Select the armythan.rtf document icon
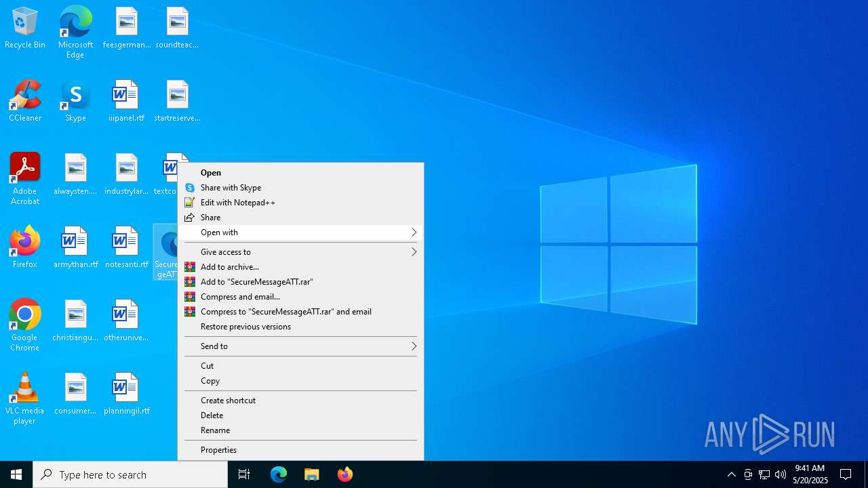The image size is (868, 488). pos(75,248)
